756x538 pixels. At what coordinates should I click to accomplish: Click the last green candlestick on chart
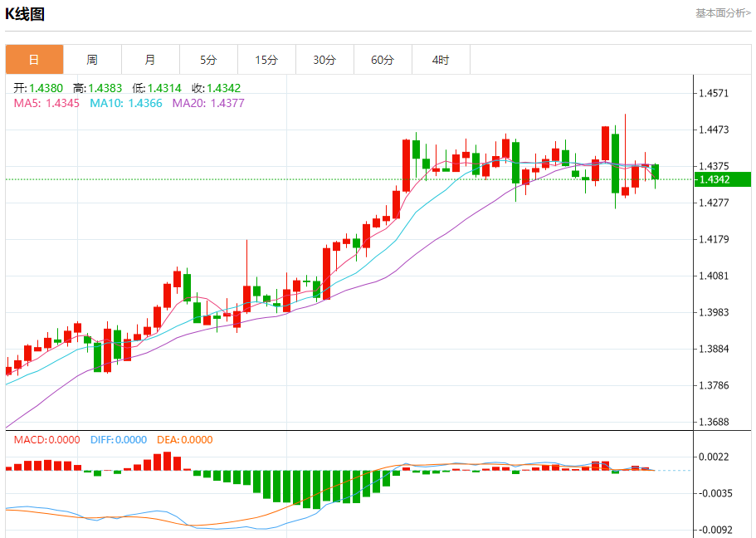656,172
